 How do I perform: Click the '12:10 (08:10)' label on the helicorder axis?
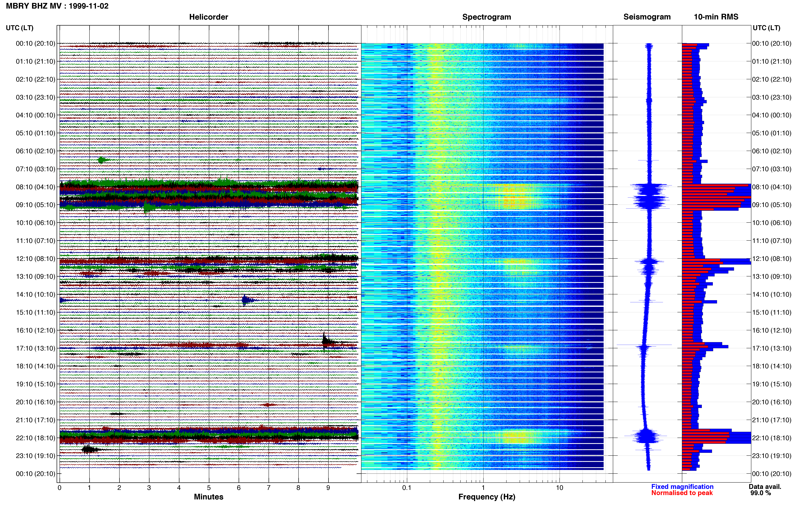point(35,259)
